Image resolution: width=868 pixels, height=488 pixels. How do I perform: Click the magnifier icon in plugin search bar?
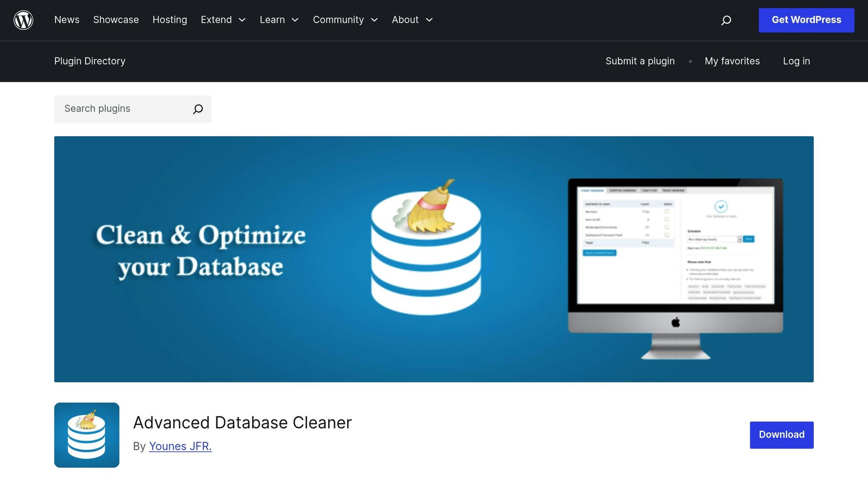(197, 109)
